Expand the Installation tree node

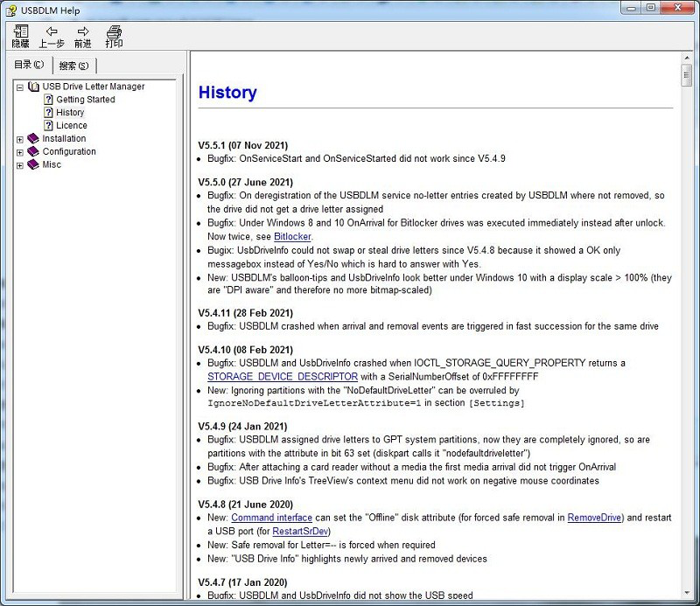click(x=19, y=140)
